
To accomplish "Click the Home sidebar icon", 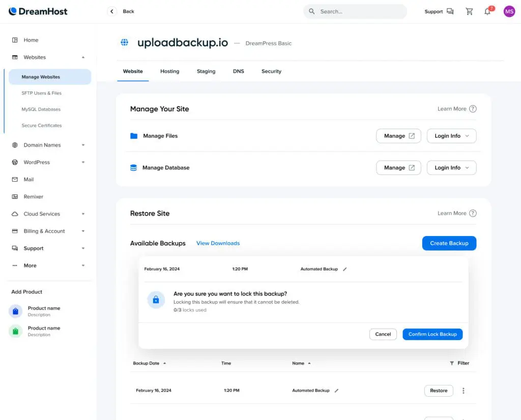I will [x=15, y=40].
